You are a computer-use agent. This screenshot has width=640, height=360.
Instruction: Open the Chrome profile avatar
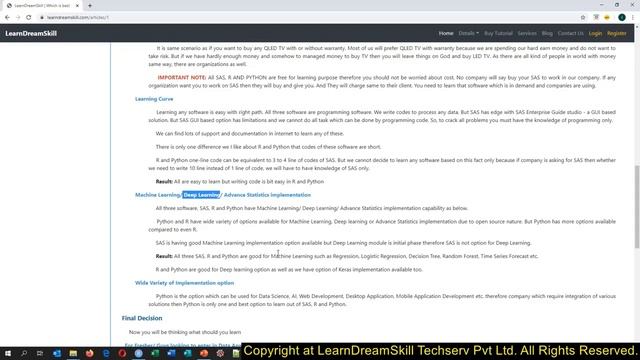[x=622, y=17]
